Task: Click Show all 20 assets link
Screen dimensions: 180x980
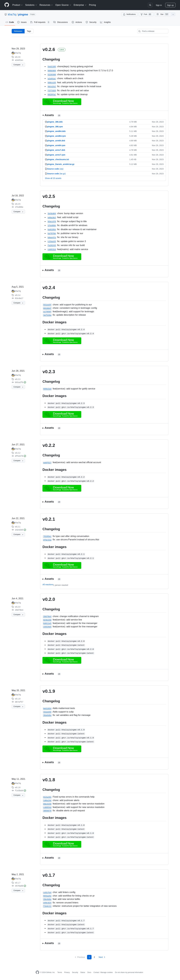Action: (53, 178)
